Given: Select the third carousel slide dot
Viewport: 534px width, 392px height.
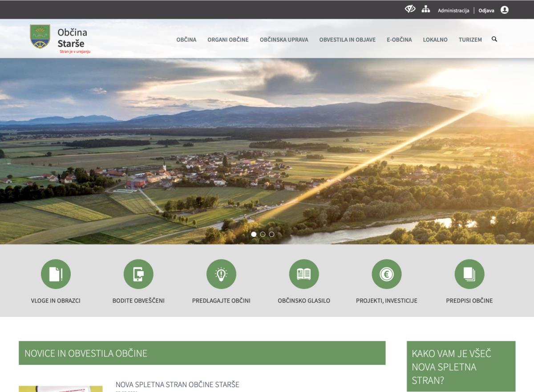Looking at the screenshot, I should click(271, 234).
